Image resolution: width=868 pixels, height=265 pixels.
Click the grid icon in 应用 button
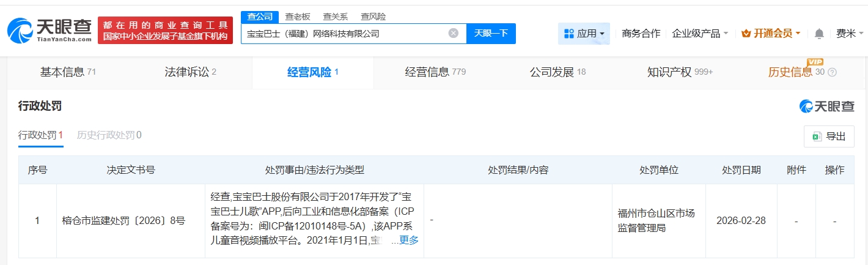(x=568, y=34)
